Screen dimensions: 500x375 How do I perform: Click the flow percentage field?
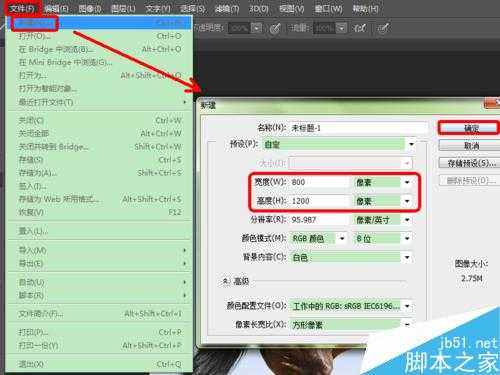pos(325,28)
